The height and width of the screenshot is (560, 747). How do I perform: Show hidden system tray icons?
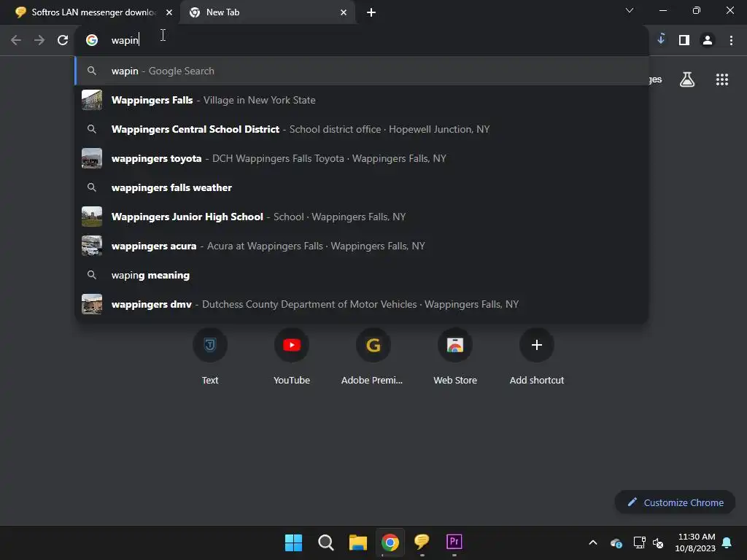(593, 542)
